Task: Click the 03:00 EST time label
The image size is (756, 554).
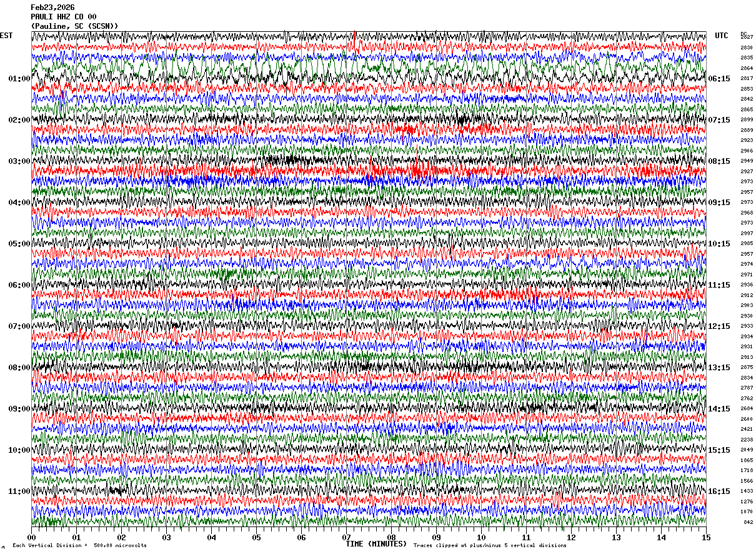Action: (x=19, y=161)
